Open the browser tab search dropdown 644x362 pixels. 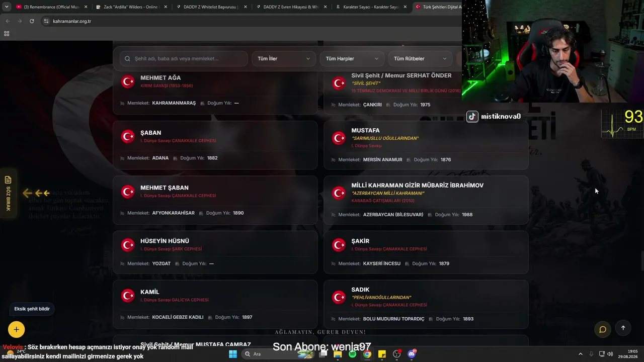(7, 7)
